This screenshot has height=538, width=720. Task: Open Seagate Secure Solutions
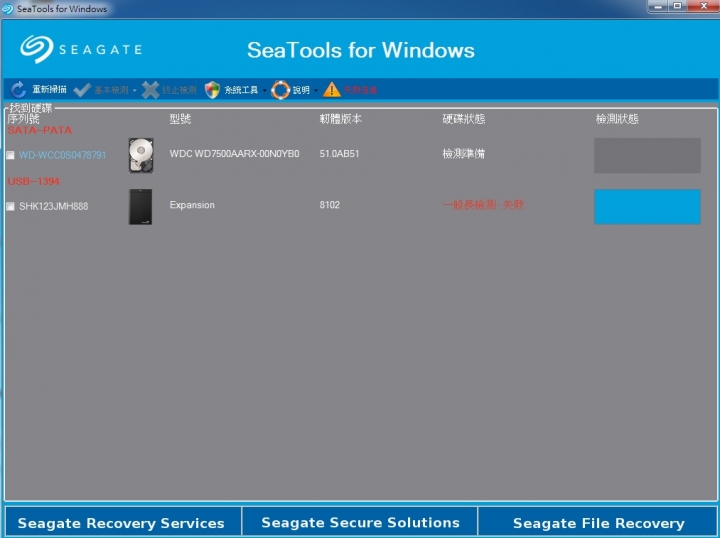coord(360,522)
